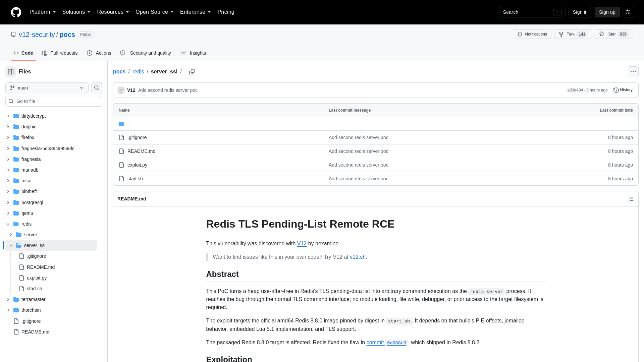Open the README outline list icon
The width and height of the screenshot is (644, 362).
point(631,199)
